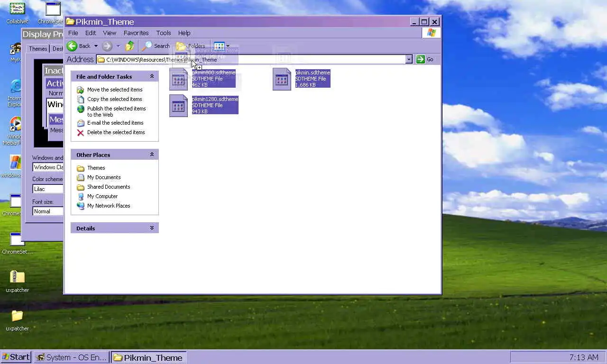Screen dimensions: 607x364
Task: Expand the address bar dropdown arrow
Action: 409,59
